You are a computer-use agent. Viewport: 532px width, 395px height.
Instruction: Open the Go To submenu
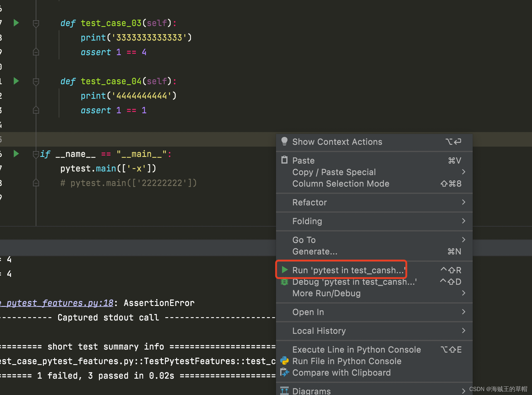point(374,240)
